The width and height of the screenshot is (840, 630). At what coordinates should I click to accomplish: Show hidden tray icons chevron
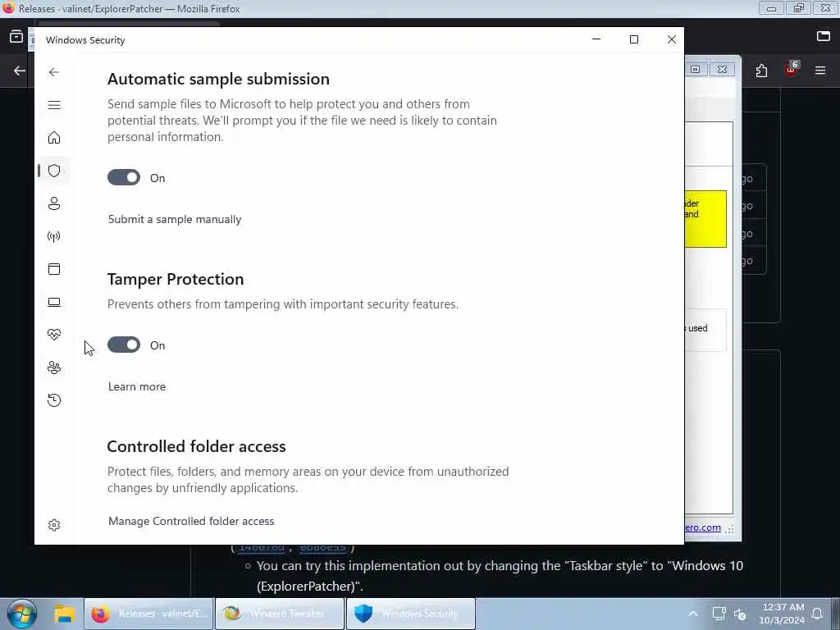coord(692,614)
